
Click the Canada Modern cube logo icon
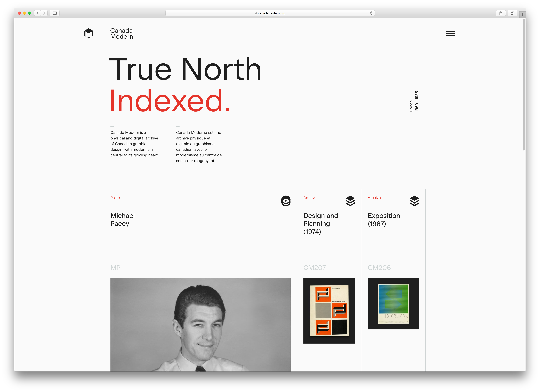[x=89, y=33]
